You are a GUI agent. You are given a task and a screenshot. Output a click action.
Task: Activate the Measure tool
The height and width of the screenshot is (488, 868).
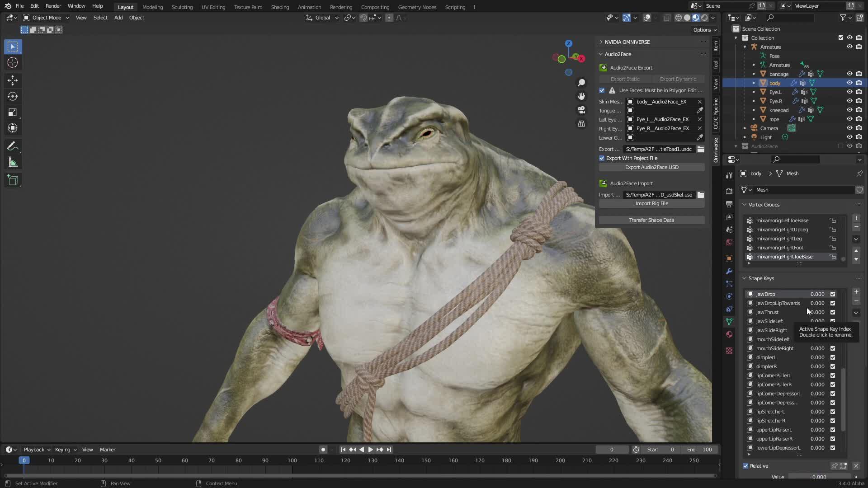tap(12, 162)
